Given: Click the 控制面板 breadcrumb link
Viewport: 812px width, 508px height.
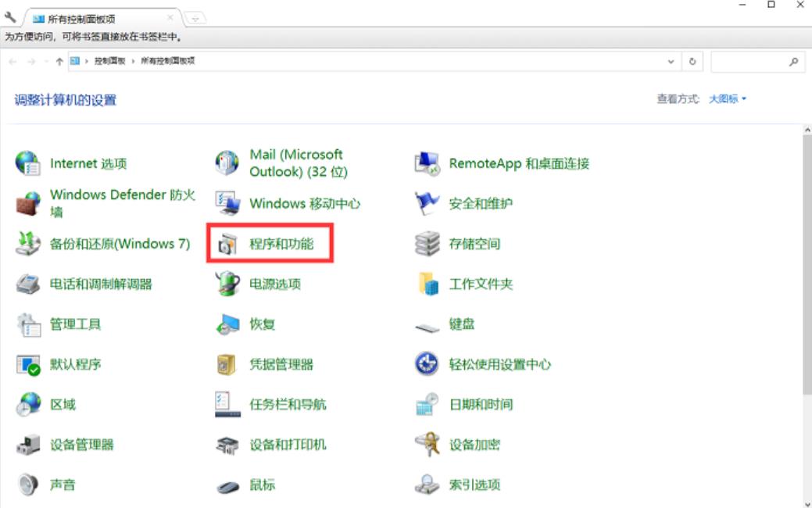Looking at the screenshot, I should (109, 61).
